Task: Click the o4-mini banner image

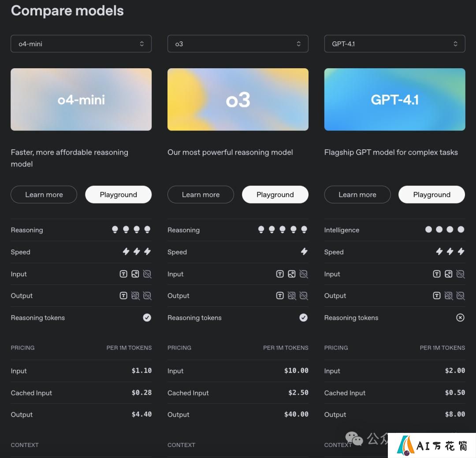Action: point(81,100)
